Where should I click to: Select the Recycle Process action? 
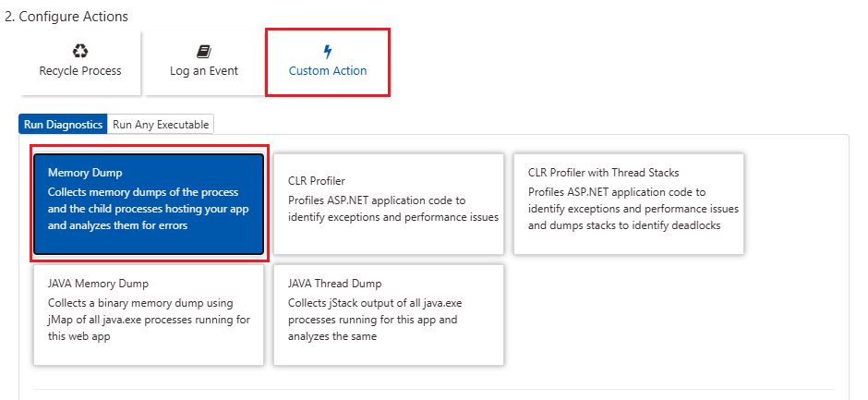pyautogui.click(x=80, y=63)
